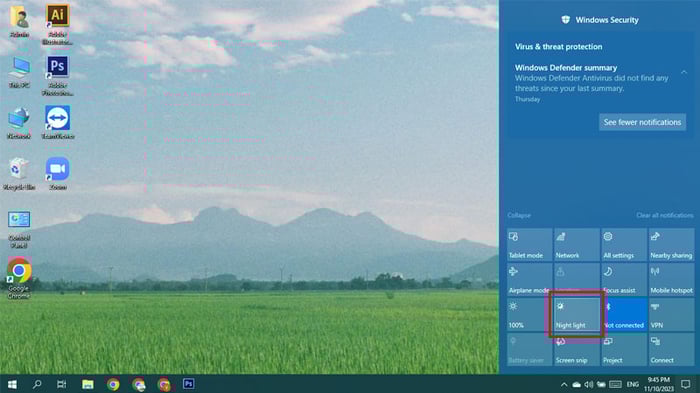Image resolution: width=700 pixels, height=393 pixels.
Task: Clear all notifications
Action: 665,215
